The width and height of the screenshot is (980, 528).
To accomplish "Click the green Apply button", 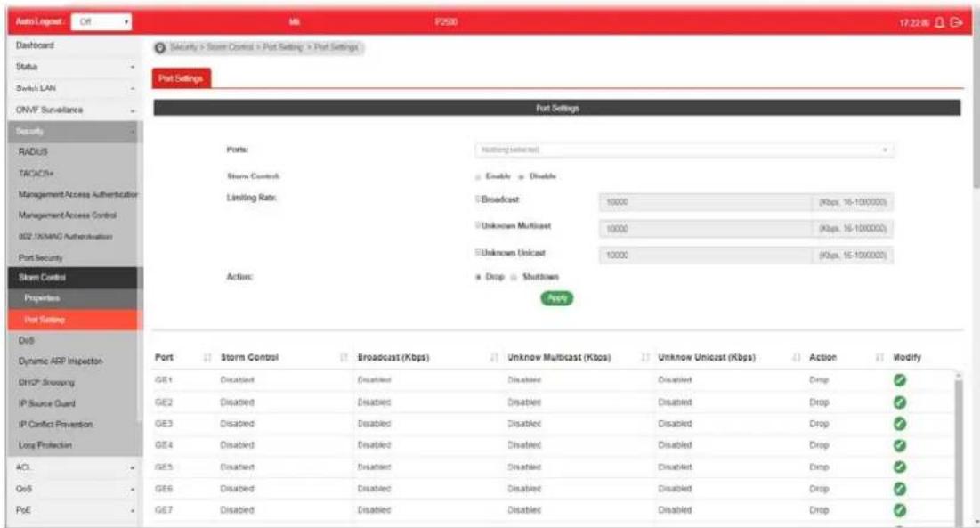I will 556,298.
